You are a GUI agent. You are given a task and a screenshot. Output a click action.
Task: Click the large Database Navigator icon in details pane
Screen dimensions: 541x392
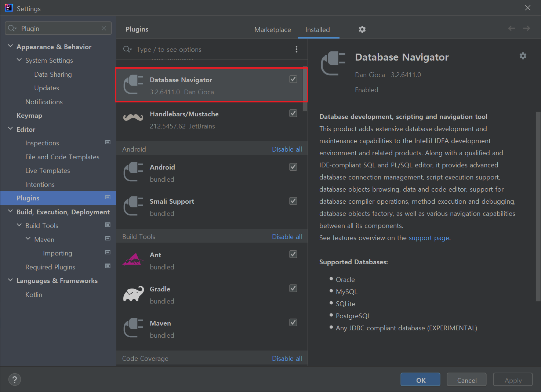click(333, 63)
